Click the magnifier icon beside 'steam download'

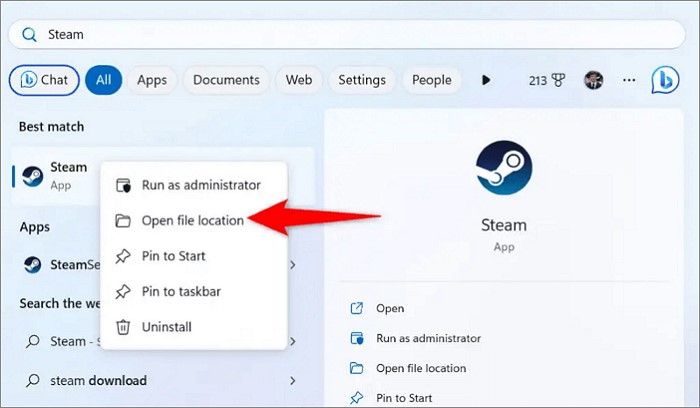click(x=33, y=380)
